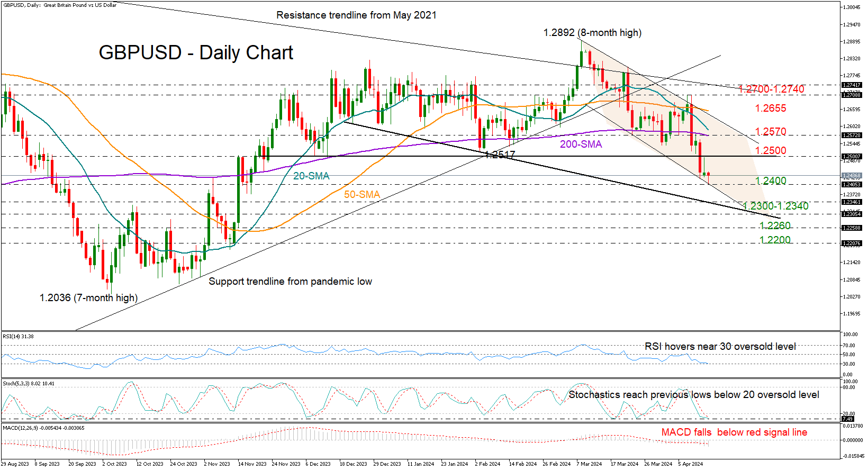The image size is (868, 470).
Task: Click the '26 Mar 2024' date label
Action: coord(658,464)
